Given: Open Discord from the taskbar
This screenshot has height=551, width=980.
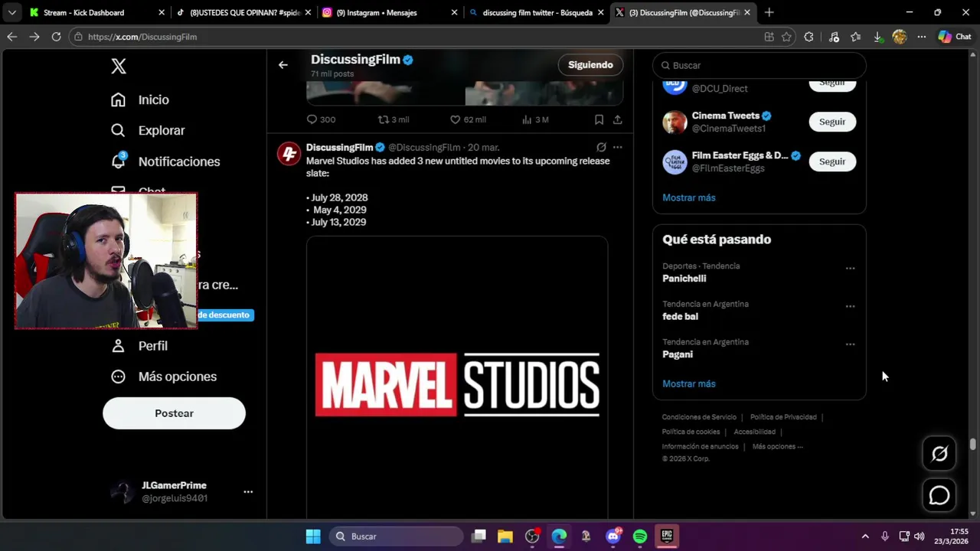Looking at the screenshot, I should tap(613, 536).
